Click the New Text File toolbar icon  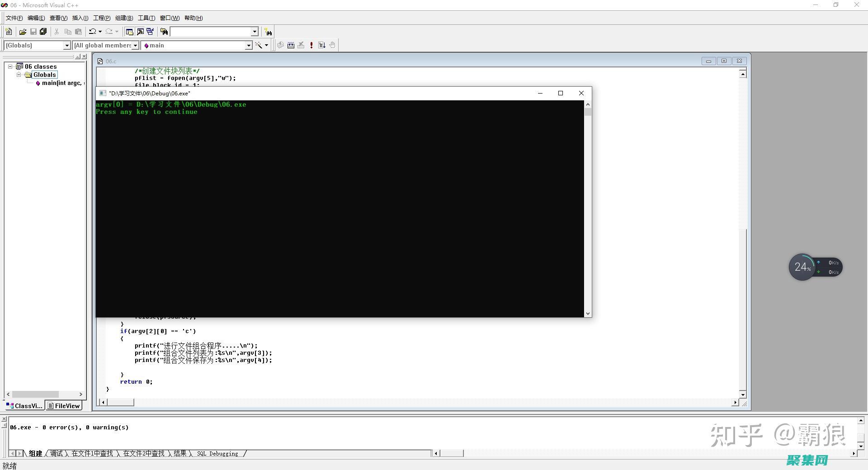(x=9, y=32)
